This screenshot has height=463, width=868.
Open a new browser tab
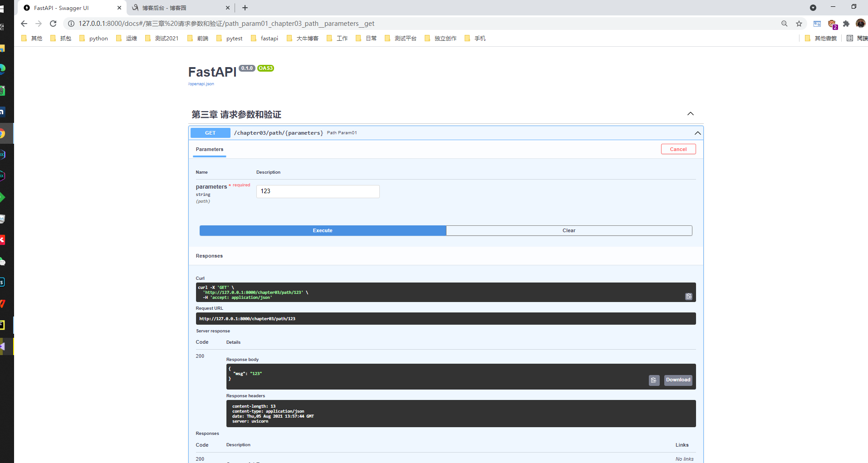(x=245, y=8)
